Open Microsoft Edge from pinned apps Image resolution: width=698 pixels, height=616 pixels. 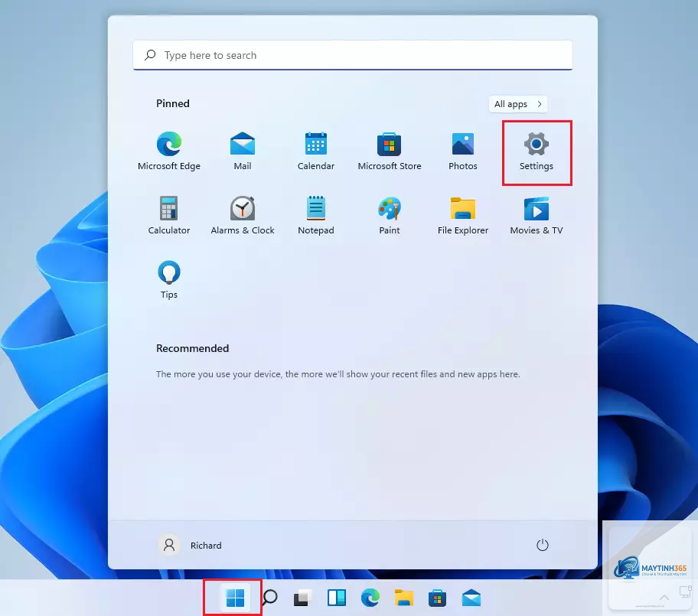pyautogui.click(x=169, y=152)
